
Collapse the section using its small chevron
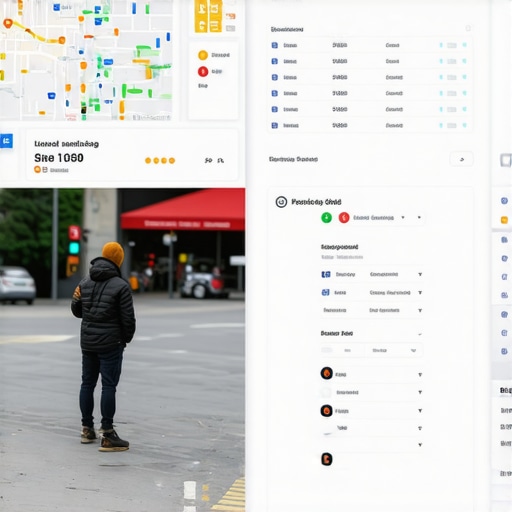pos(420,334)
